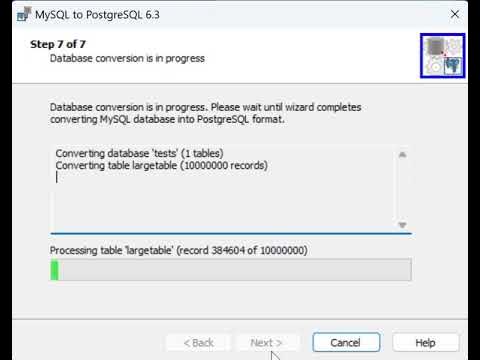Viewport: 480px width, 360px height.
Task: Click the 'Converting table largetable' log line
Action: (x=162, y=166)
